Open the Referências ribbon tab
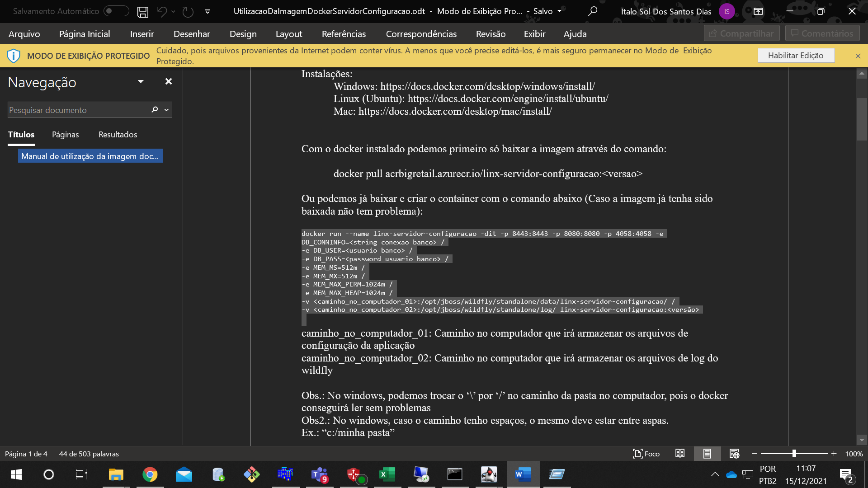The height and width of the screenshot is (488, 868). (x=344, y=34)
